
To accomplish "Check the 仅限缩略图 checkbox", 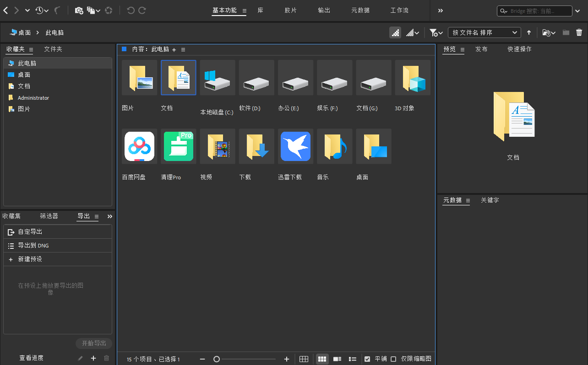I will (x=393, y=359).
